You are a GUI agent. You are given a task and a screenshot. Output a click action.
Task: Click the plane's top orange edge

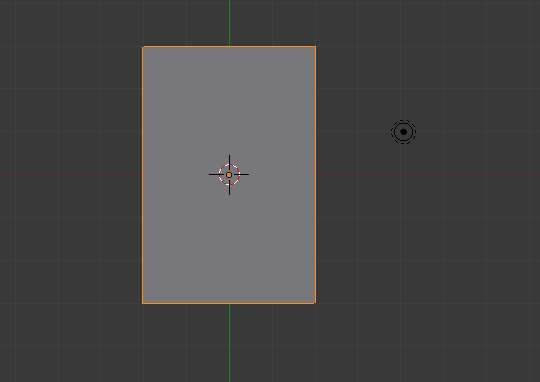click(229, 46)
